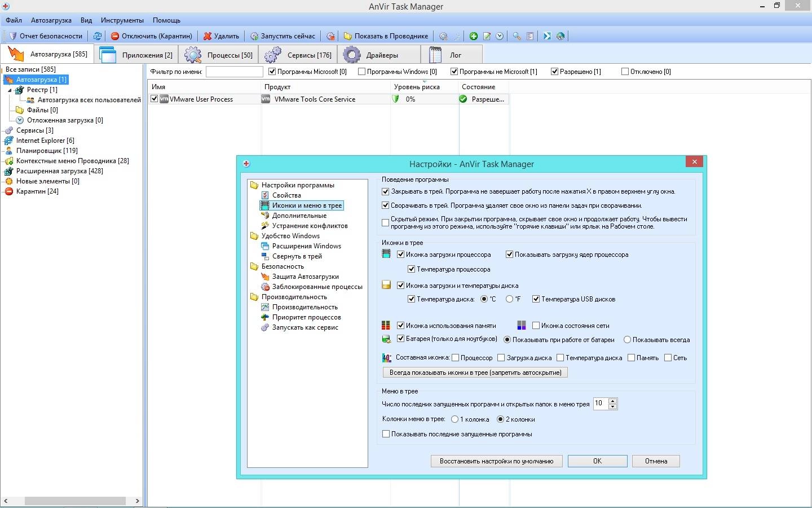The width and height of the screenshot is (812, 508).
Task: Open the Файл menu
Action: pos(14,20)
